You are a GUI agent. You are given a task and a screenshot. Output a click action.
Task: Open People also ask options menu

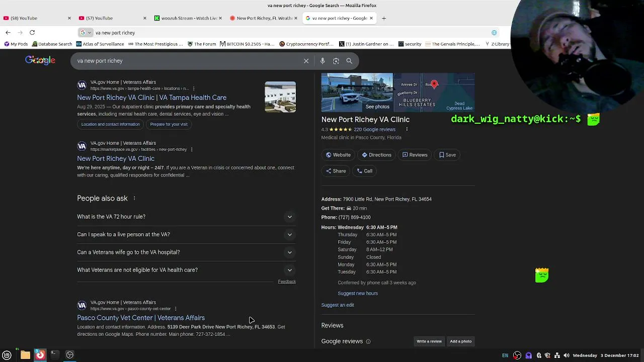(x=134, y=199)
